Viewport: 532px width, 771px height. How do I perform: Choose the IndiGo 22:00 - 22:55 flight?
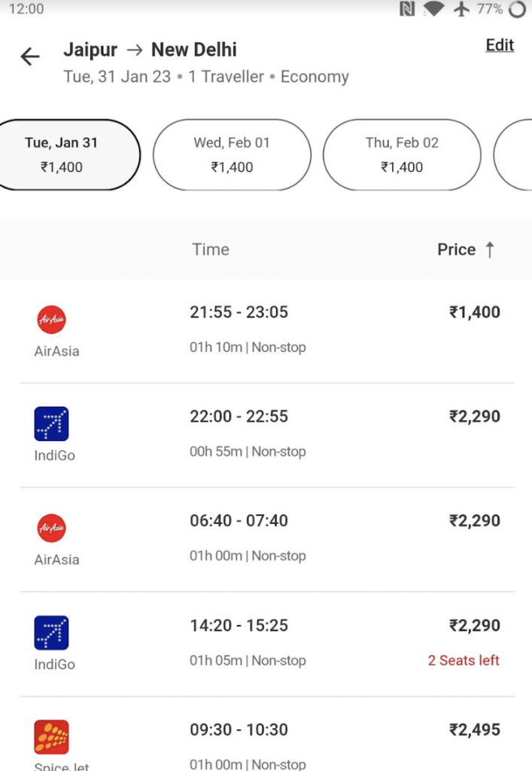tap(267, 435)
